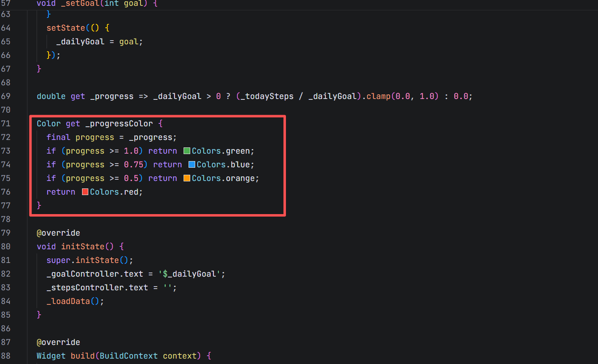Click '0.5' value on line 75

131,178
